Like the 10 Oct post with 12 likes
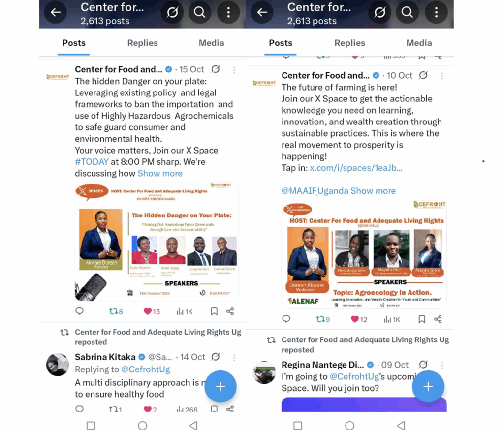 359,319
